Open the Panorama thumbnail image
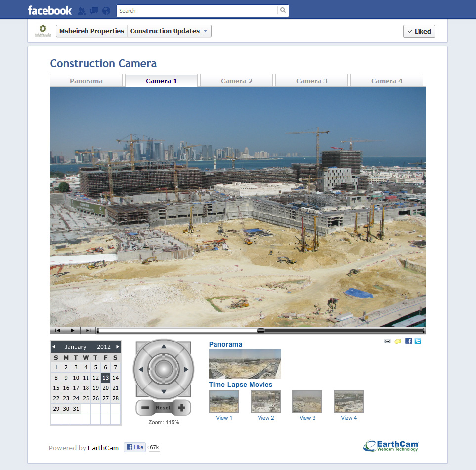This screenshot has width=476, height=470. pyautogui.click(x=245, y=364)
